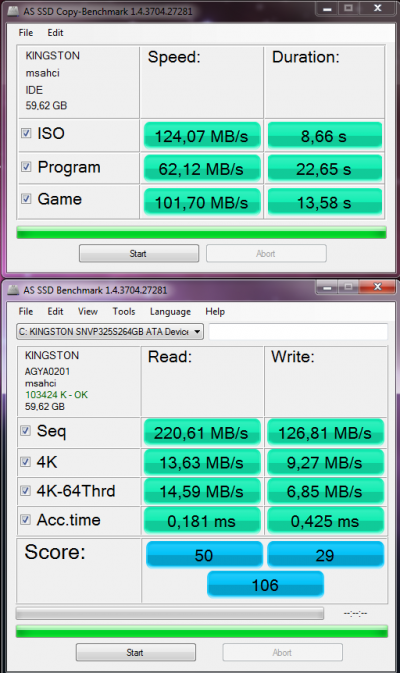Click the AS SSD Copy-Benchmark title bar icon

coord(13,11)
